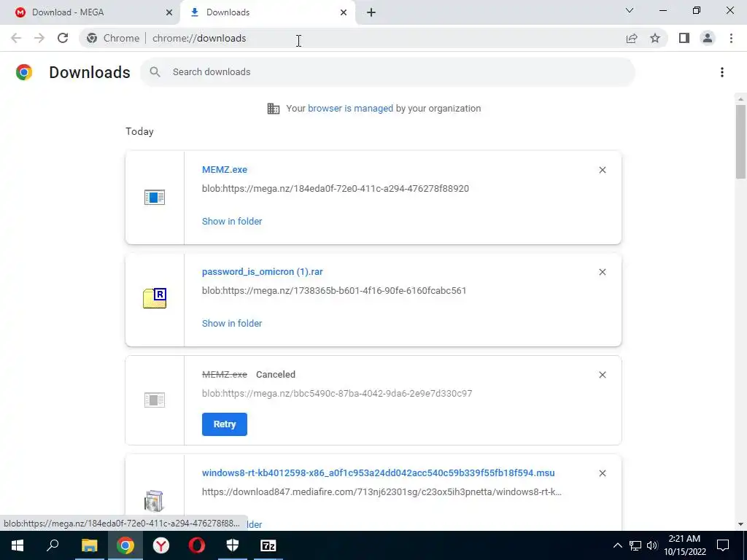The height and width of the screenshot is (560, 747).
Task: Launch Opera browser from taskbar
Action: tap(197, 545)
